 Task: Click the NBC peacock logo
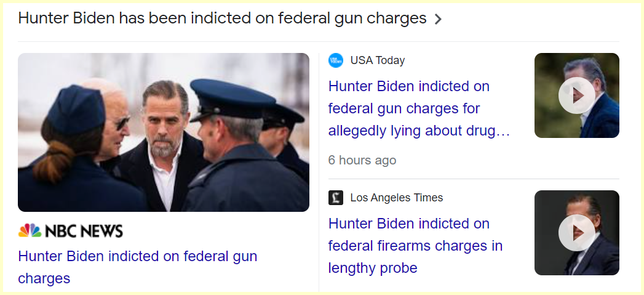30,231
